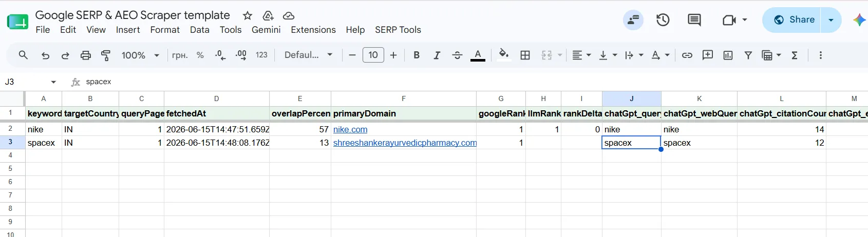The image size is (868, 237).
Task: Click the font size field
Action: pyautogui.click(x=373, y=55)
